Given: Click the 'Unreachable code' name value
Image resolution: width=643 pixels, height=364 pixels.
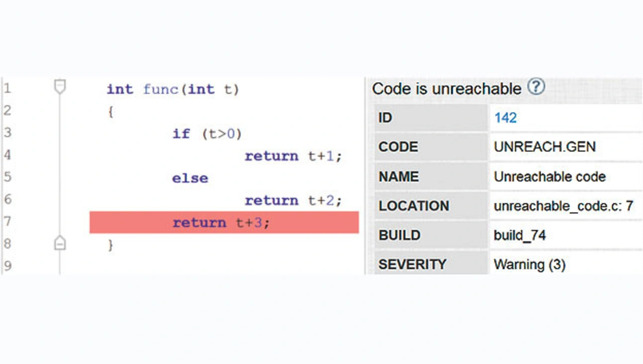Looking at the screenshot, I should [x=550, y=177].
